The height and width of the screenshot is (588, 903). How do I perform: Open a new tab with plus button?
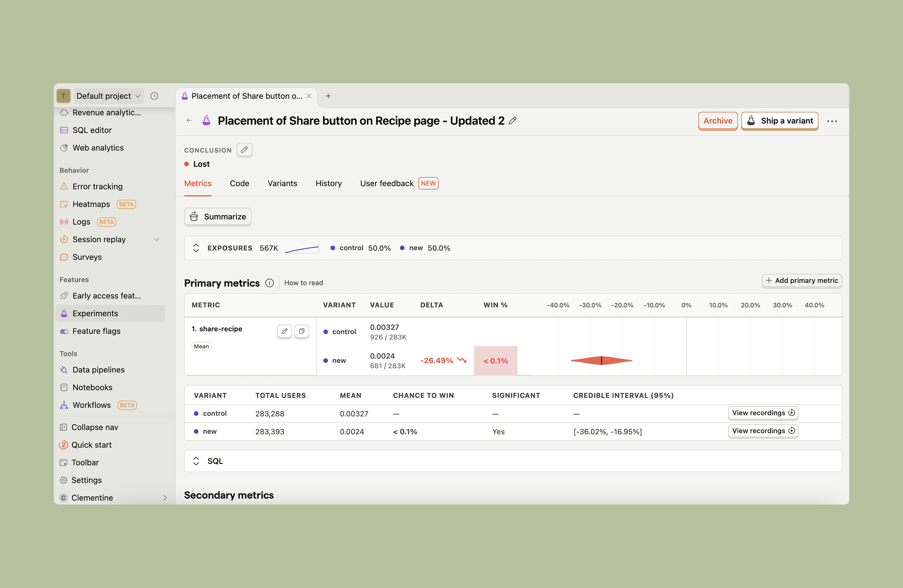click(x=328, y=96)
